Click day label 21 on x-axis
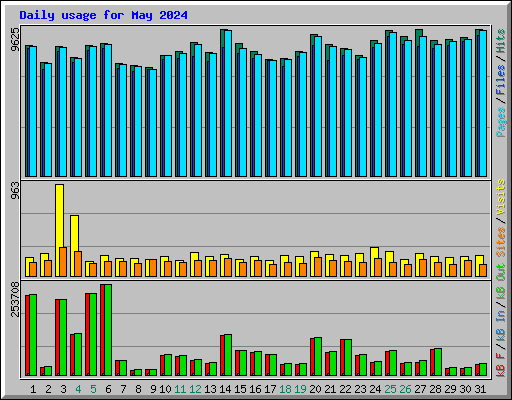512x400 pixels. [x=330, y=389]
